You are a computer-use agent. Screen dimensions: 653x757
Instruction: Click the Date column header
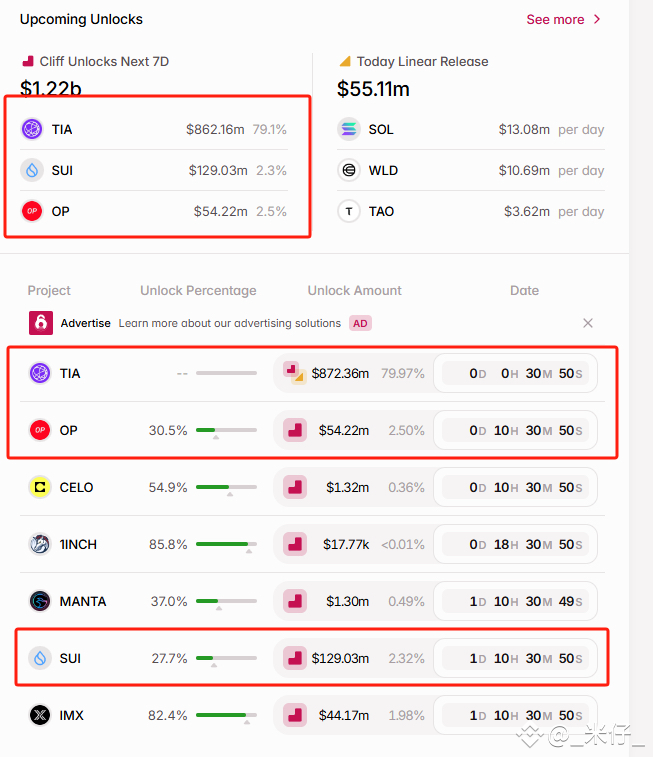pyautogui.click(x=524, y=291)
